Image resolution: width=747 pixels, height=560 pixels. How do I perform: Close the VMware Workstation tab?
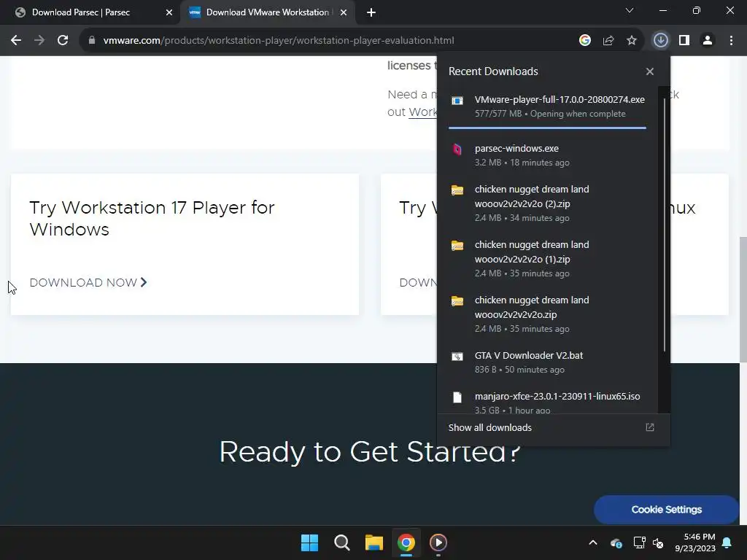point(343,12)
